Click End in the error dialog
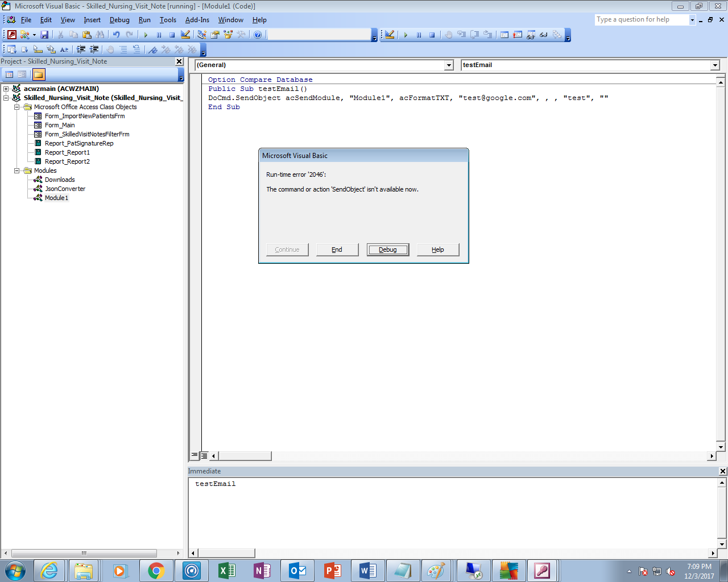The height and width of the screenshot is (582, 728). click(x=337, y=250)
